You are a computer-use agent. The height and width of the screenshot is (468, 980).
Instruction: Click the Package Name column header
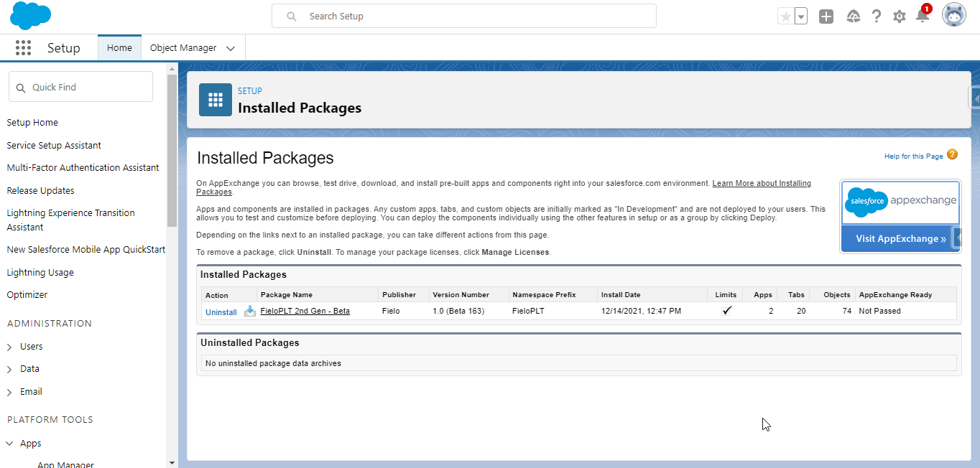[287, 295]
